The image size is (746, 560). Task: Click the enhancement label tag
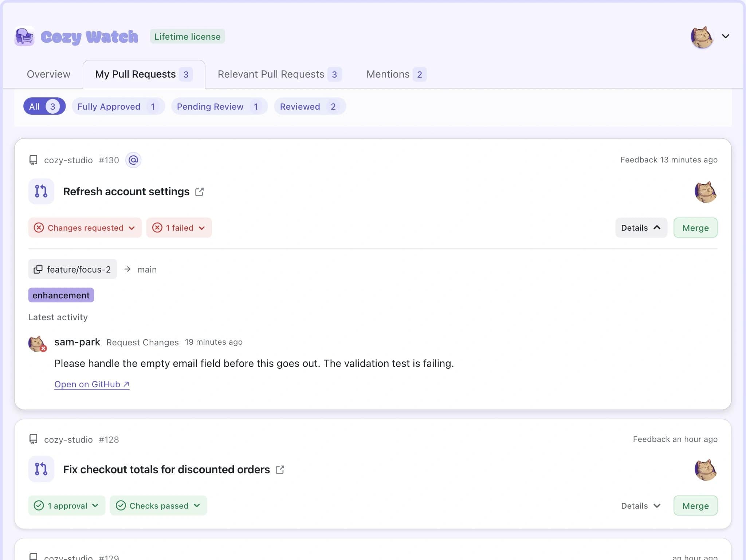click(x=61, y=295)
